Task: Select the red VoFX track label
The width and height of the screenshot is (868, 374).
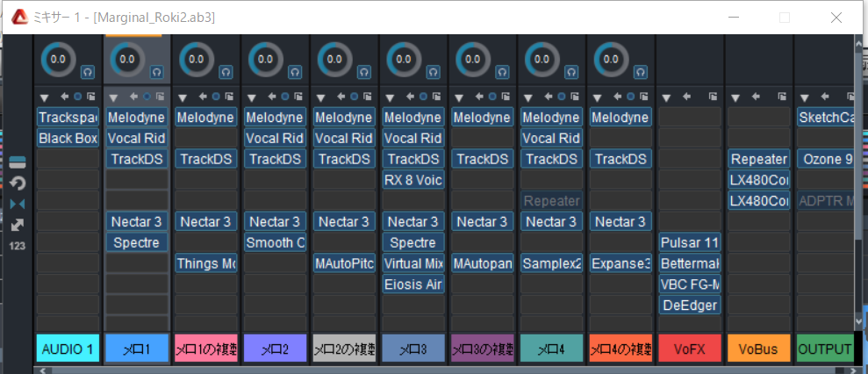Action: (x=690, y=349)
